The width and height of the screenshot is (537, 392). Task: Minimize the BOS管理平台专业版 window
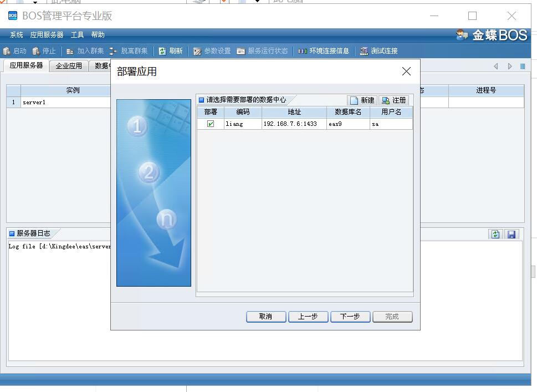point(434,16)
